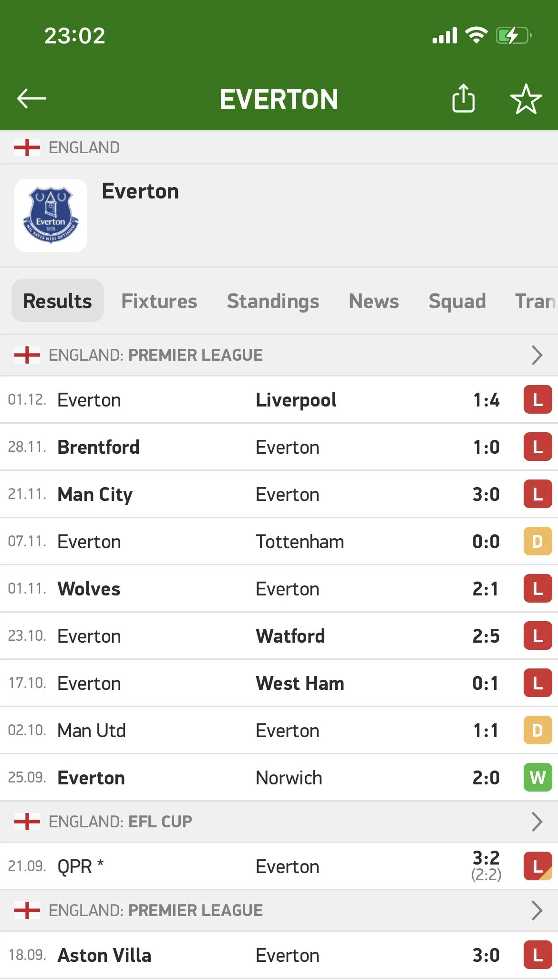Expand the EFL Cup section chevron
558x980 pixels.
pyautogui.click(x=537, y=822)
